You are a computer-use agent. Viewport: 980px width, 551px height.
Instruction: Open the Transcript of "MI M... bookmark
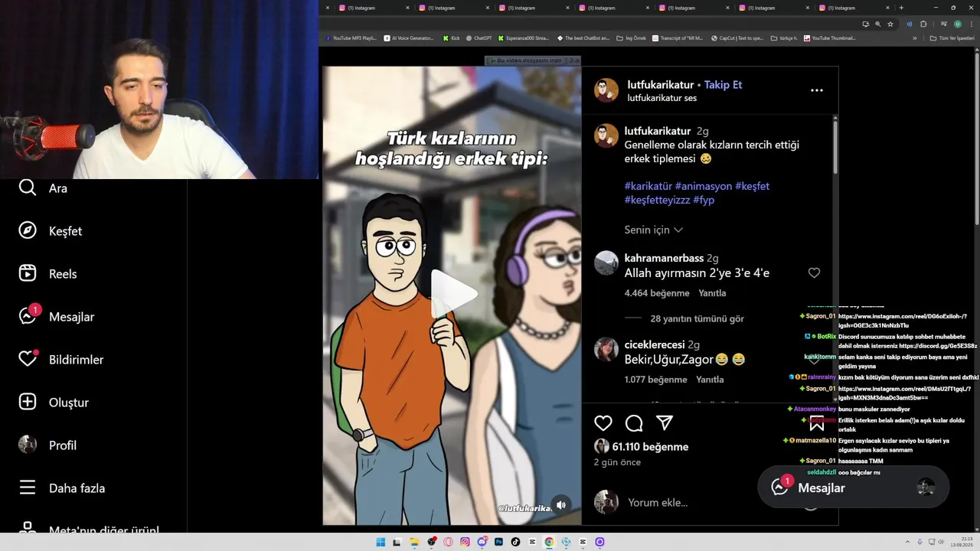pos(678,37)
